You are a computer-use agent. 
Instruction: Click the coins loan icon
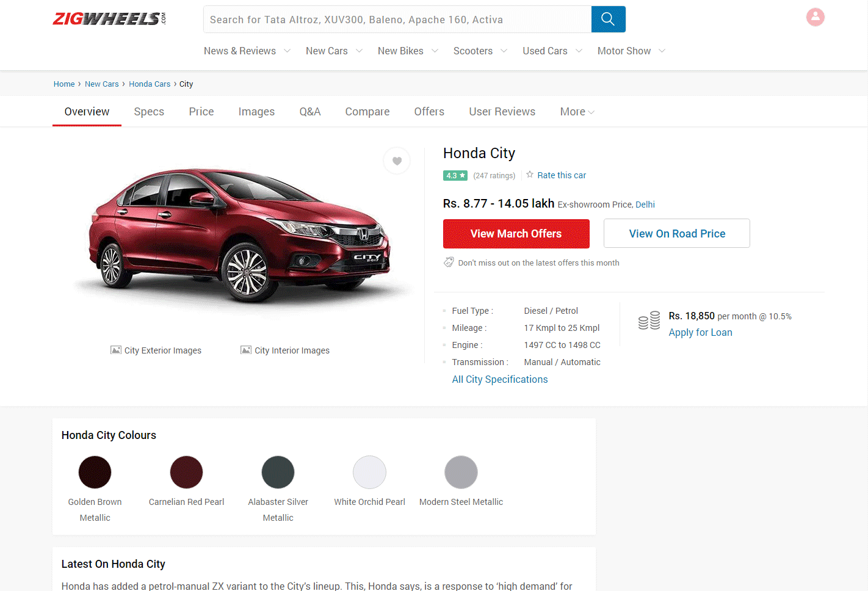pos(649,321)
